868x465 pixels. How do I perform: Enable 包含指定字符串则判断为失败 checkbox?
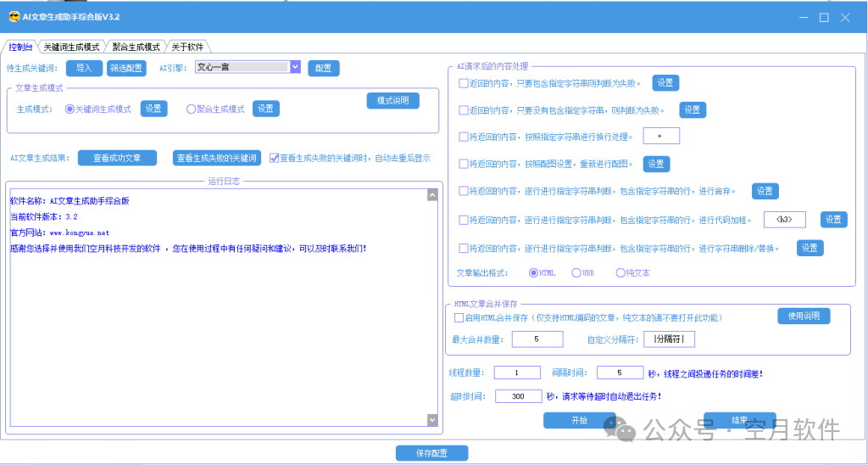click(464, 83)
